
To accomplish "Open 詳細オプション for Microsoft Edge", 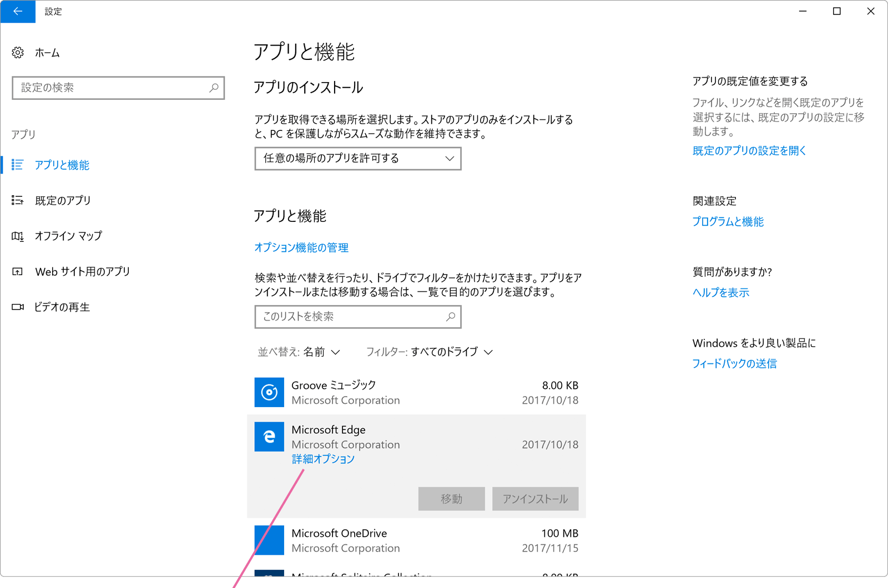I will [x=323, y=459].
